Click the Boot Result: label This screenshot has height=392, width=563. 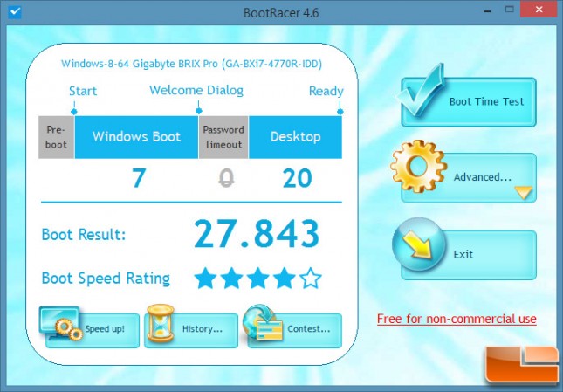84,235
